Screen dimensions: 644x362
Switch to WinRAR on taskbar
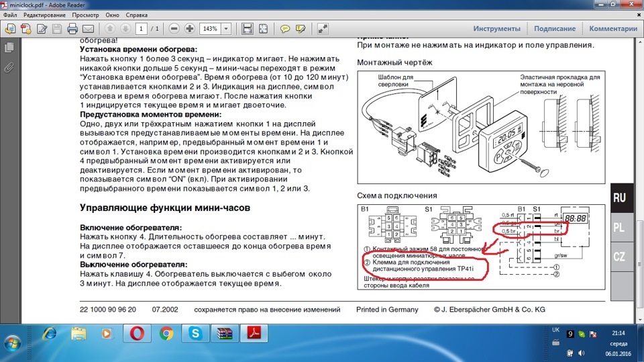(225, 333)
